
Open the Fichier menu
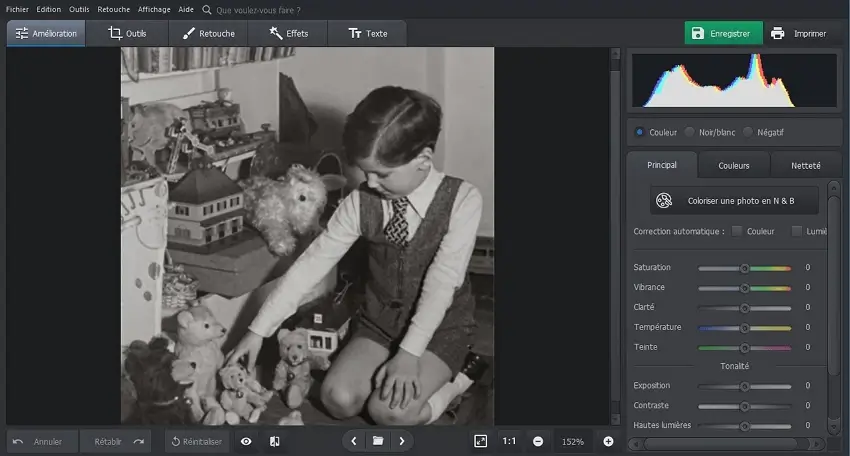point(17,9)
